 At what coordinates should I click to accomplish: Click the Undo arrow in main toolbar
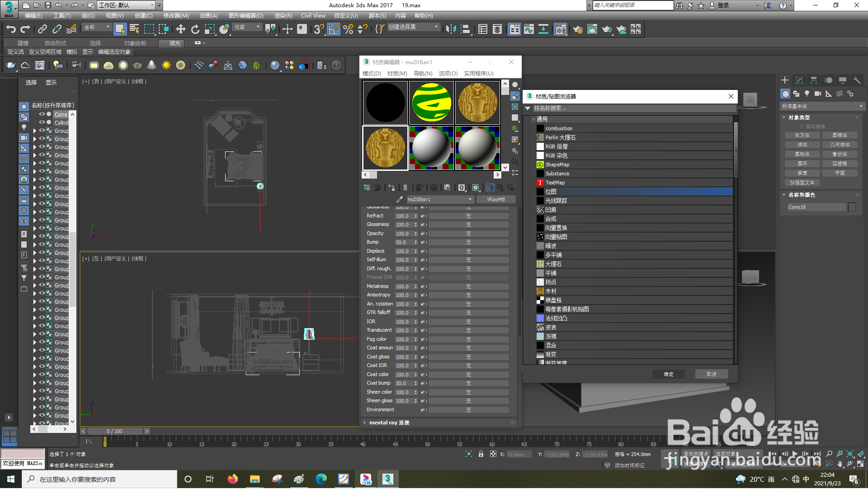tap(11, 30)
